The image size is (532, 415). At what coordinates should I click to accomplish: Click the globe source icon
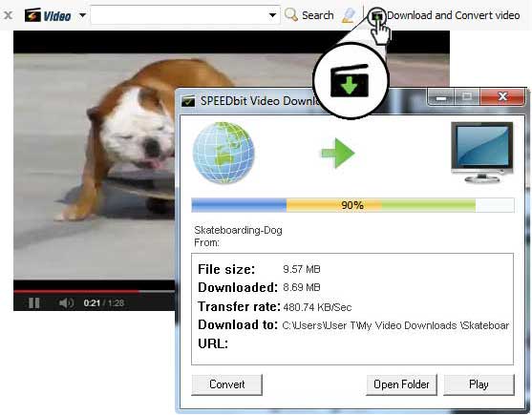pyautogui.click(x=223, y=153)
